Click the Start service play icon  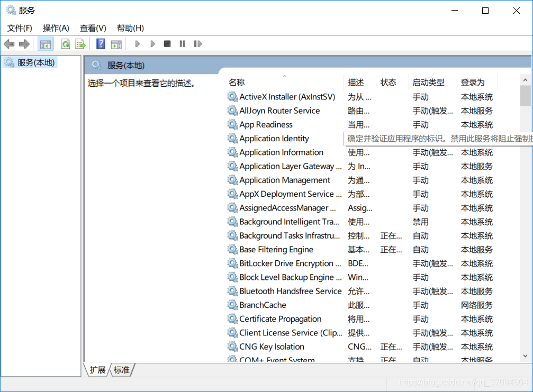pyautogui.click(x=137, y=44)
